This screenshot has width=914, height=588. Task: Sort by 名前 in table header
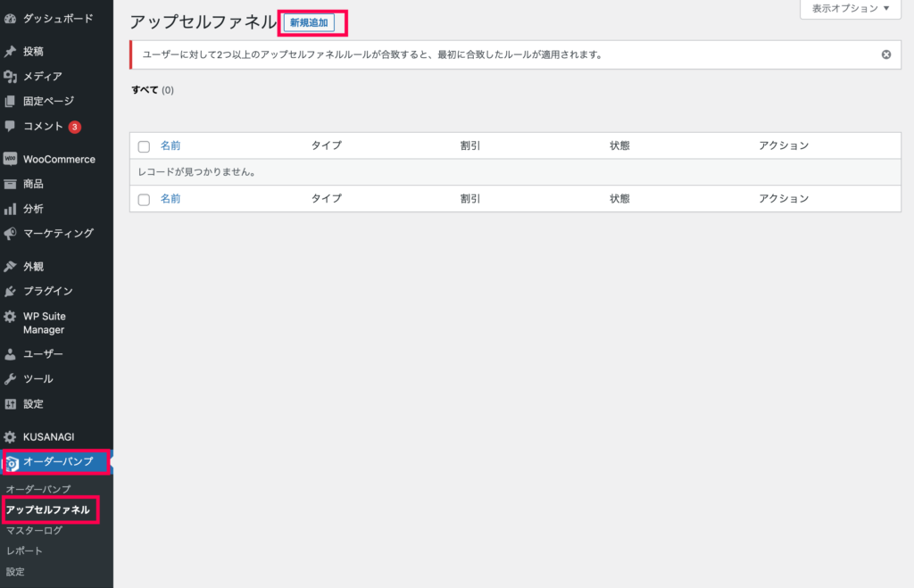tap(170, 145)
